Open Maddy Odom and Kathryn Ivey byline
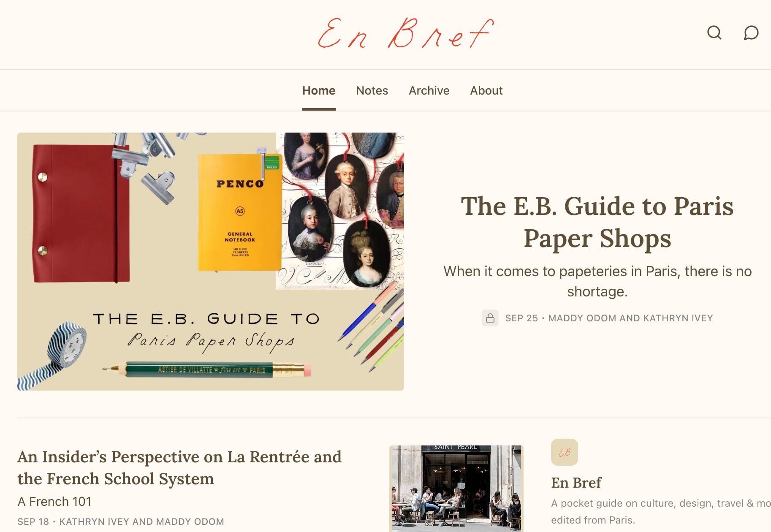771x532 pixels. (x=630, y=318)
